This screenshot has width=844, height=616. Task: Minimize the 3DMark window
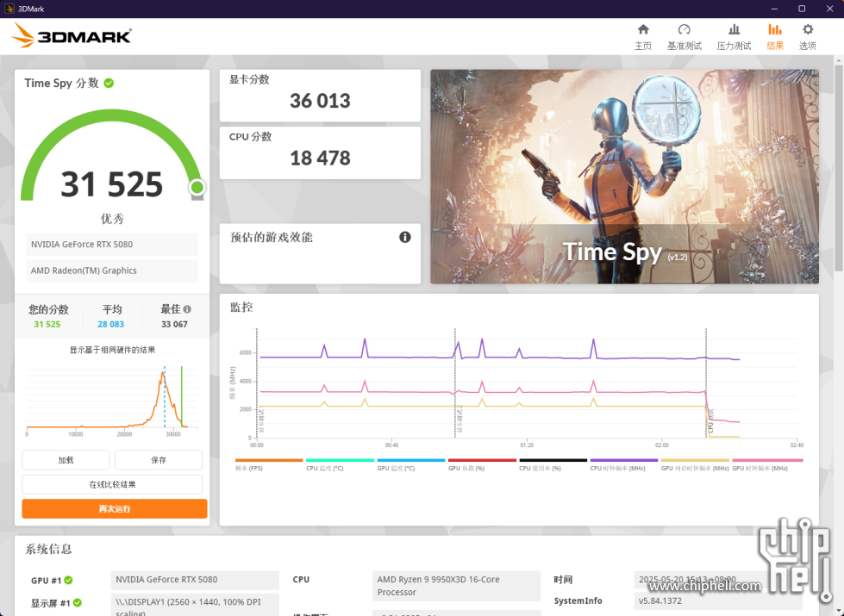coord(774,9)
